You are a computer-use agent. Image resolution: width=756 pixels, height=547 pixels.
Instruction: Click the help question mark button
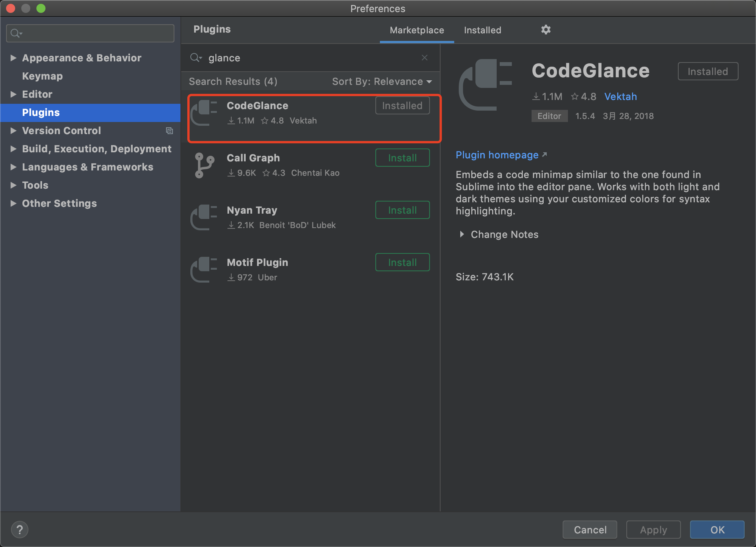coord(20,530)
